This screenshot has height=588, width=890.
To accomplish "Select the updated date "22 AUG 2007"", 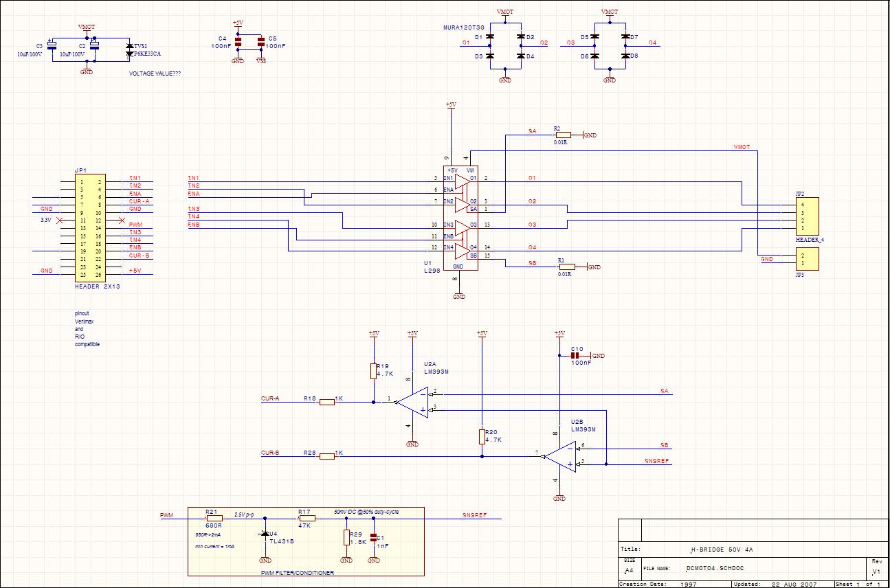I will pos(795,584).
